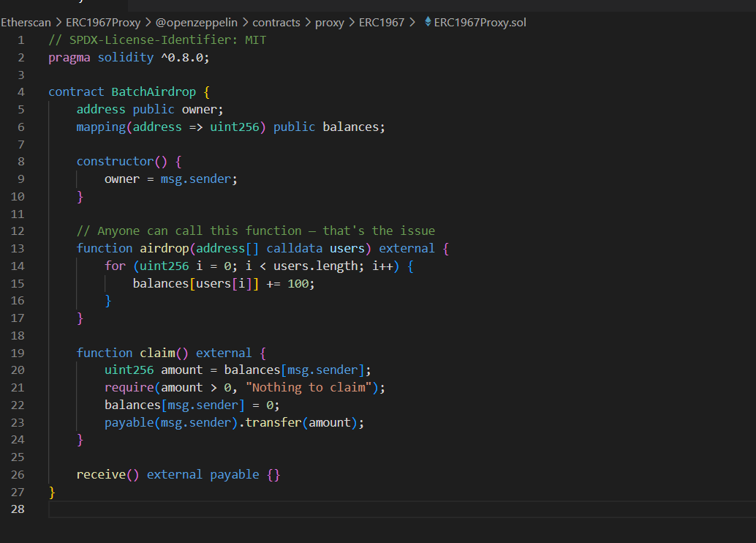Select line 19 via its line number

point(17,353)
